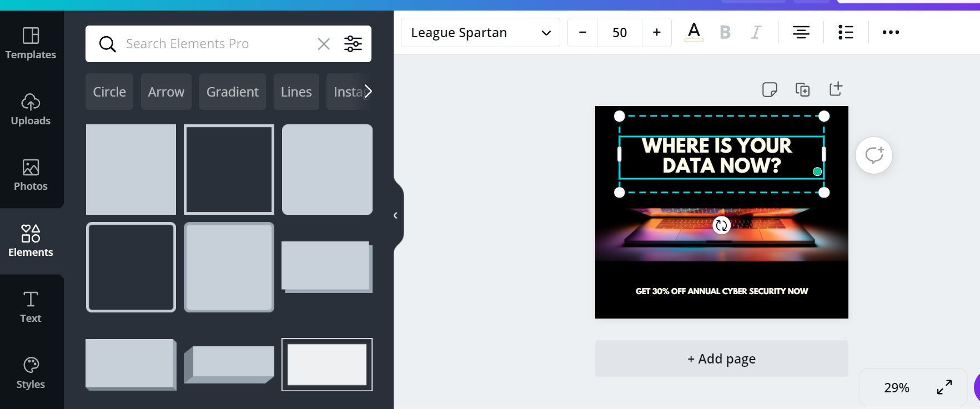The height and width of the screenshot is (409, 980).
Task: Click the font size field showing 50
Action: click(x=620, y=33)
